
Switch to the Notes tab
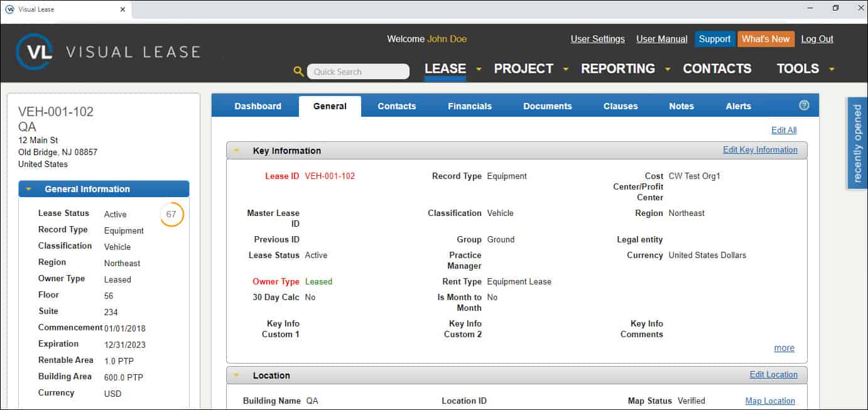[681, 106]
